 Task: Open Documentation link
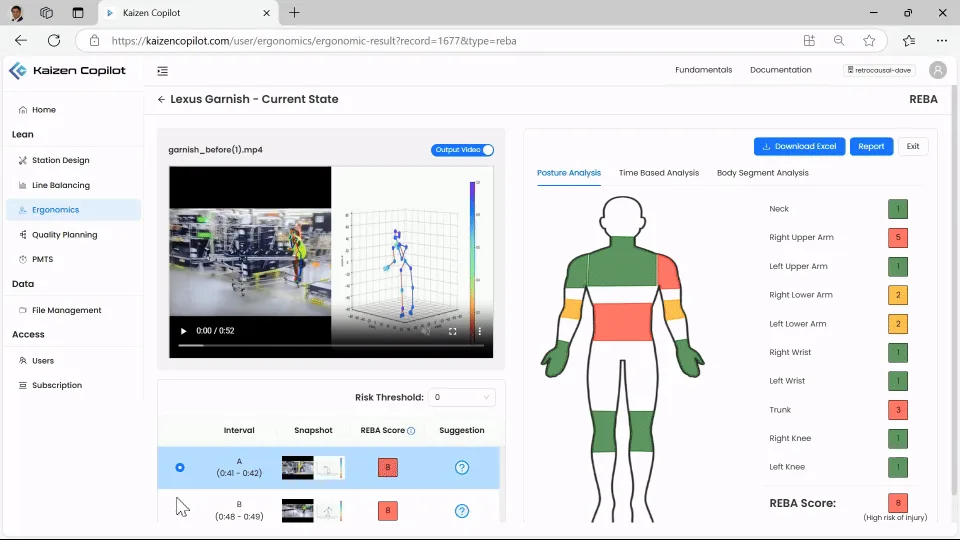point(781,70)
